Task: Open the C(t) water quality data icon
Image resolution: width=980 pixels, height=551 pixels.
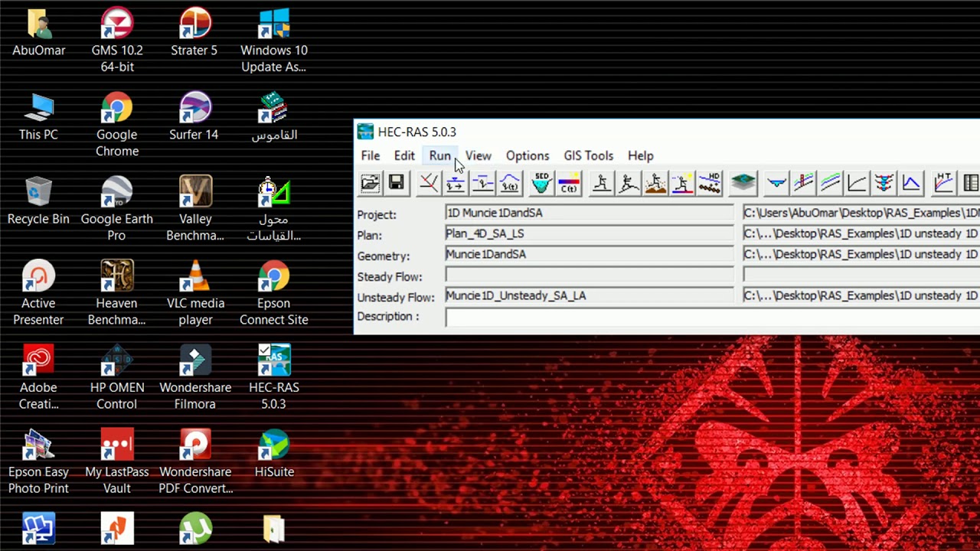Action: click(568, 183)
